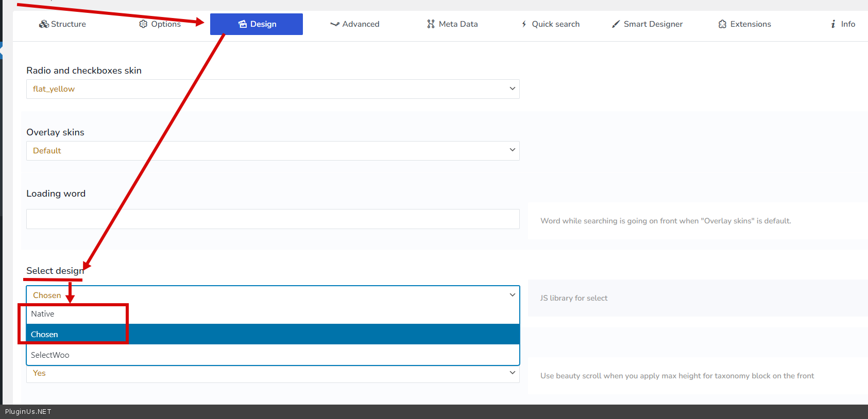The height and width of the screenshot is (419, 868).
Task: Choose Native in the select design list
Action: point(43,314)
